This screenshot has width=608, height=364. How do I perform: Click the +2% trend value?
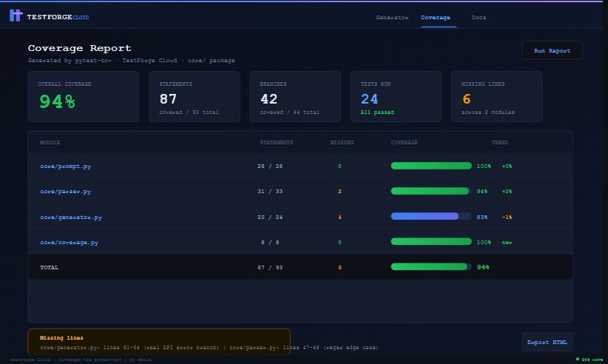(x=507, y=192)
